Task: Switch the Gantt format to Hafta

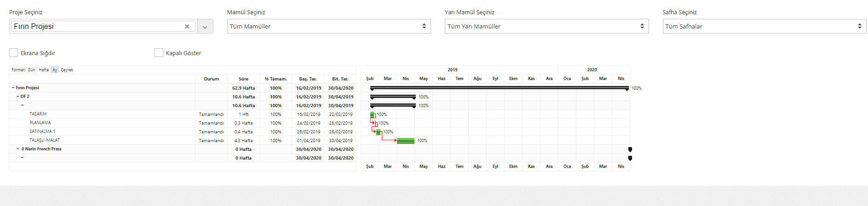Action: coord(44,70)
